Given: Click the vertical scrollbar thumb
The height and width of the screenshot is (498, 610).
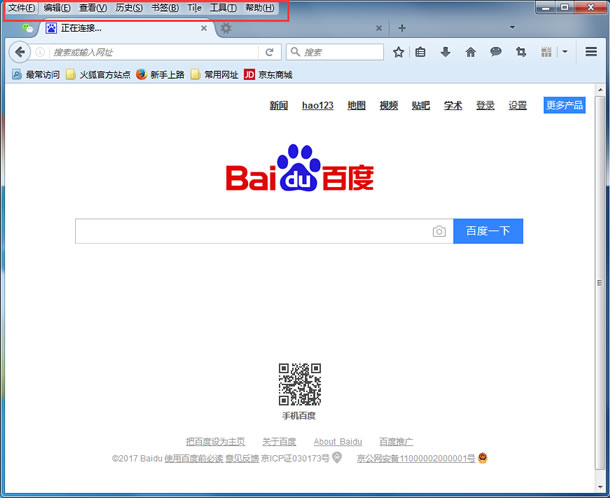Looking at the screenshot, I should coord(599,283).
